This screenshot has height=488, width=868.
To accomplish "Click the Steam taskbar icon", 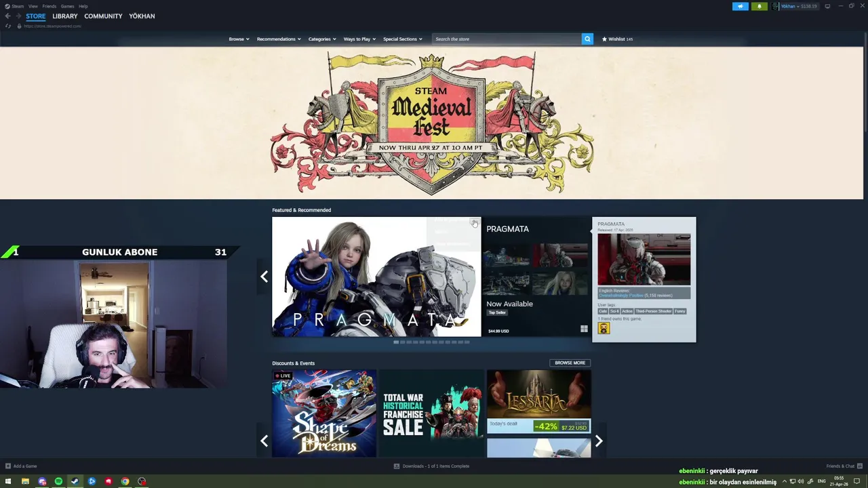I will pos(75,481).
